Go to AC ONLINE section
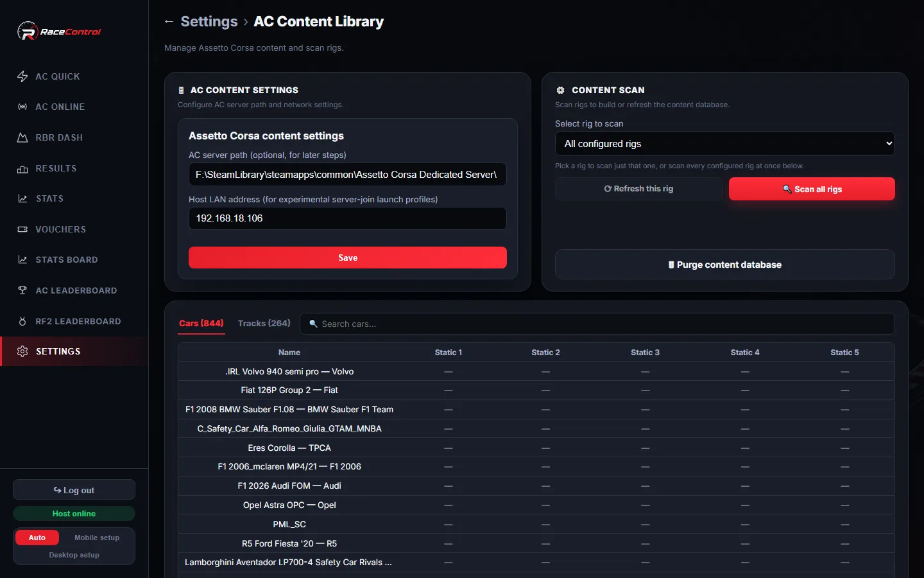The height and width of the screenshot is (578, 924). (x=74, y=107)
